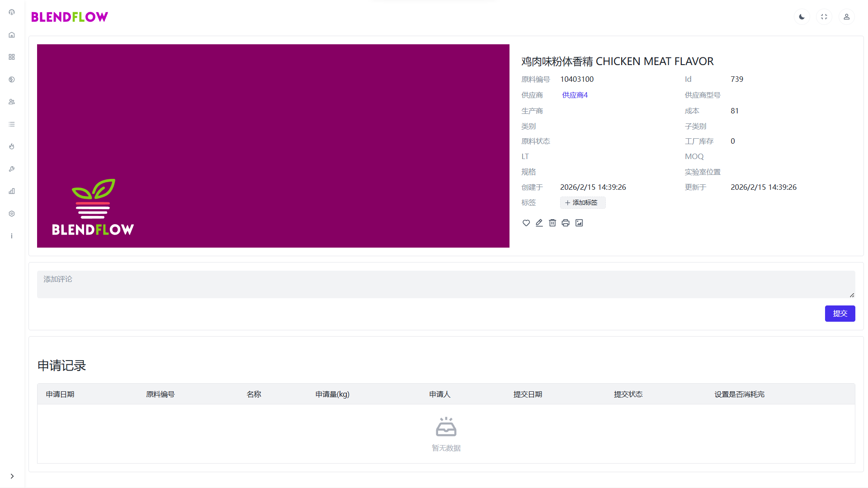Image resolution: width=868 pixels, height=488 pixels.
Task: Click the 原料编号 table column header
Action: [160, 394]
